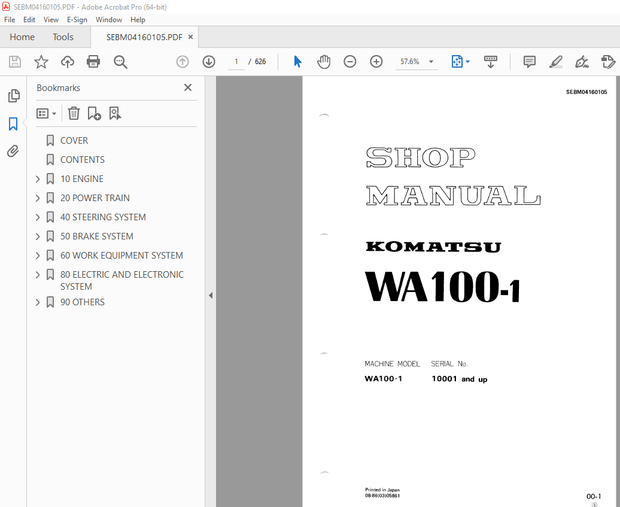620x507 pixels.
Task: Add file to starred favorites
Action: 41,62
